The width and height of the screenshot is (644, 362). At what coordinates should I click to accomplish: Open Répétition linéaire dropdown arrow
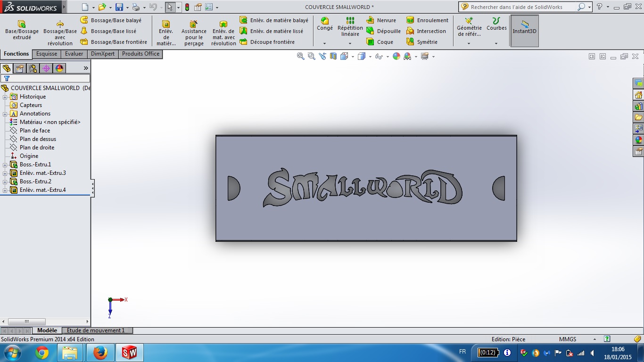[350, 43]
